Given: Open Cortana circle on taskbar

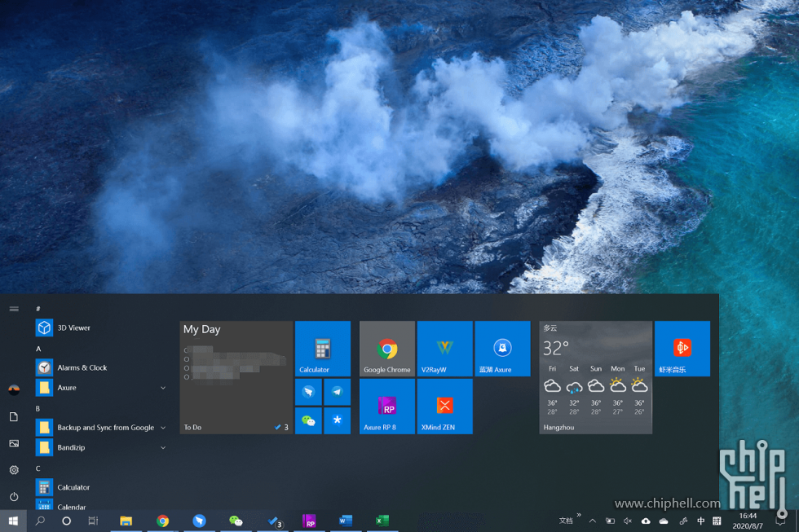Looking at the screenshot, I should tap(66, 521).
